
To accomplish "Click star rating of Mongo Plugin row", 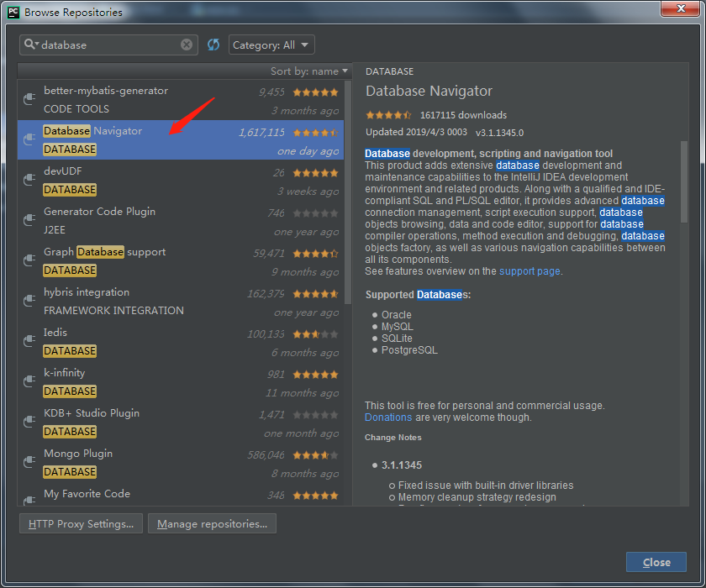I will (x=315, y=455).
